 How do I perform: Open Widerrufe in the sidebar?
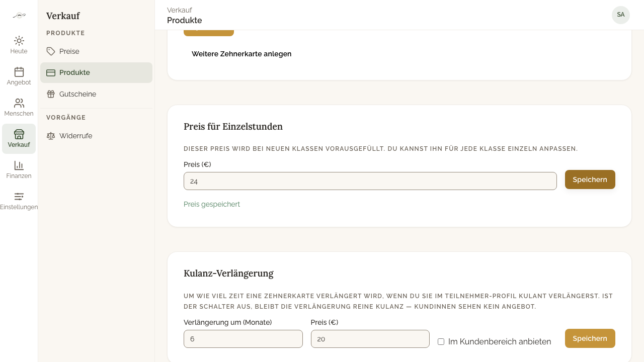tap(96, 136)
